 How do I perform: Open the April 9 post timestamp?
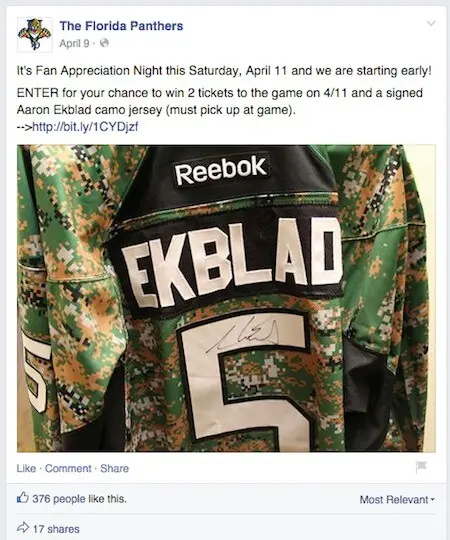pyautogui.click(x=74, y=43)
